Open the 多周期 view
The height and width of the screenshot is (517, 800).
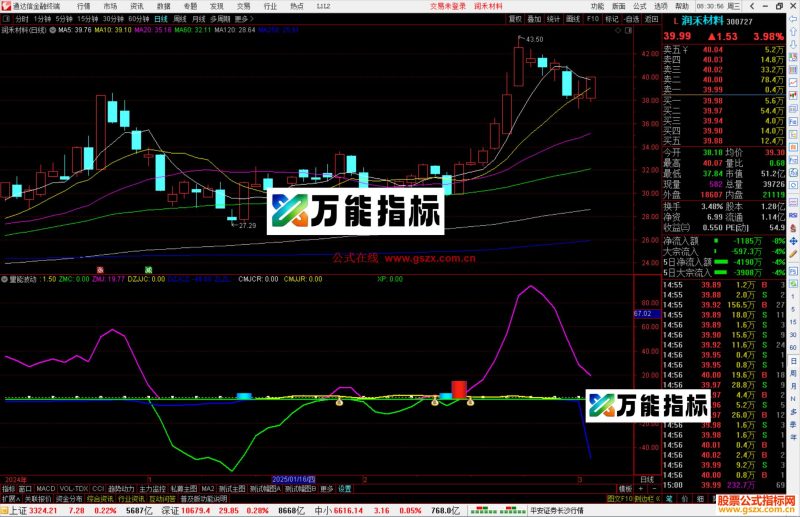[220, 19]
